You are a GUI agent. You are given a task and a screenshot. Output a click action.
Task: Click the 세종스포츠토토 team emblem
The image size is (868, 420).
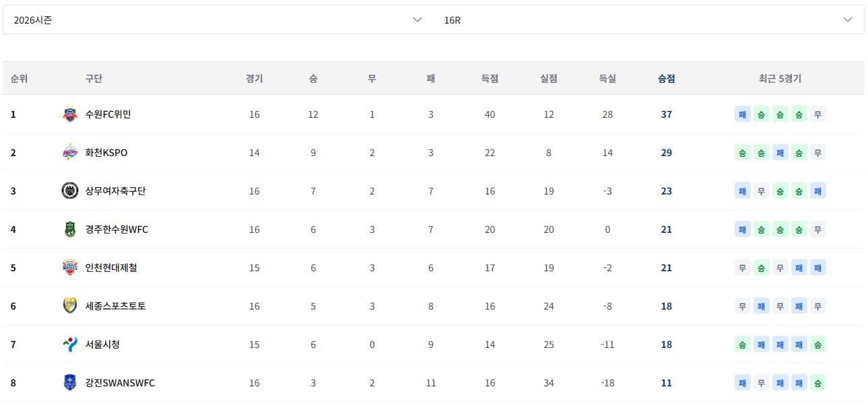coord(70,306)
